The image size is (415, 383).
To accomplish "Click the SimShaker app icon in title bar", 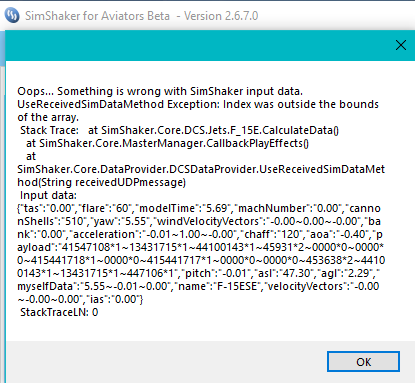I will (x=12, y=15).
